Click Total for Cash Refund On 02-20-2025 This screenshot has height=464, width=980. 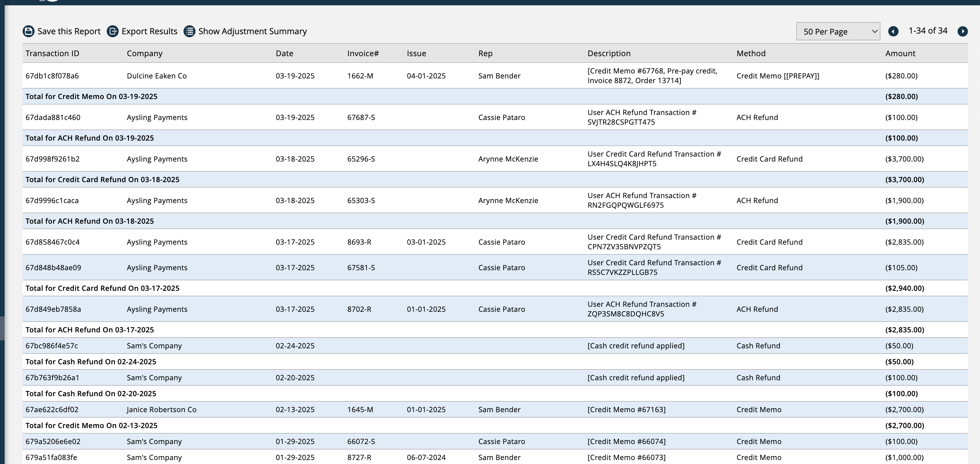pos(91,393)
